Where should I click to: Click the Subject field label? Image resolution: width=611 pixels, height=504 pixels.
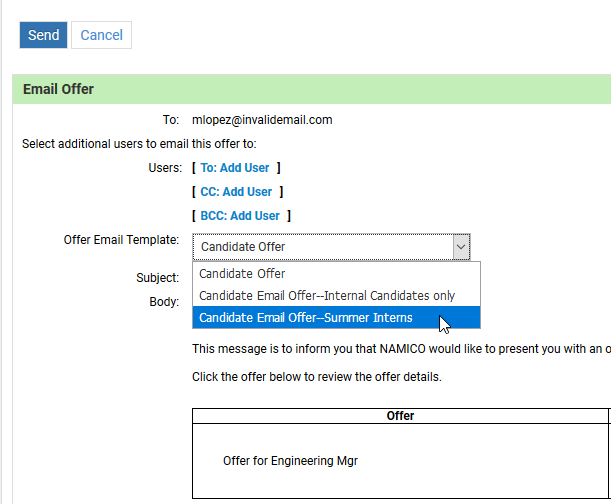[157, 278]
